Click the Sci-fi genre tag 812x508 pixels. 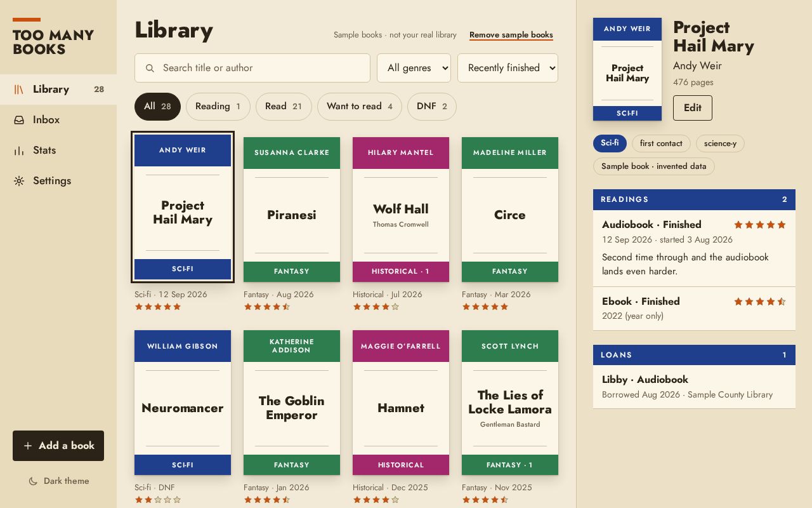610,144
